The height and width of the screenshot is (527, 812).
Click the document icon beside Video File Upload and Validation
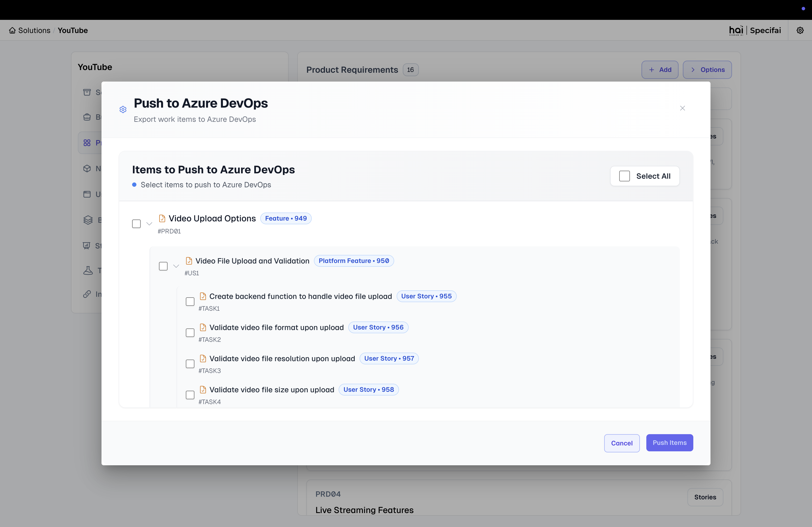point(189,261)
